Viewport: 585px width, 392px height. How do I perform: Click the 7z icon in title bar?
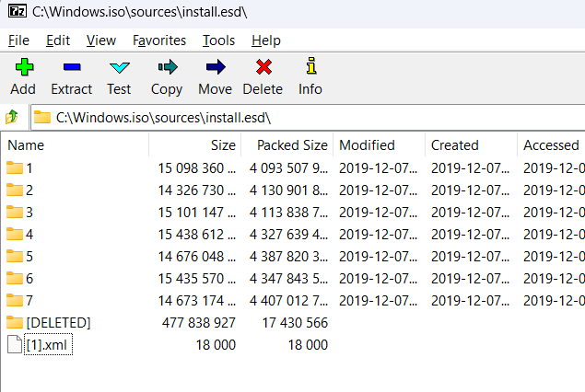click(x=15, y=14)
